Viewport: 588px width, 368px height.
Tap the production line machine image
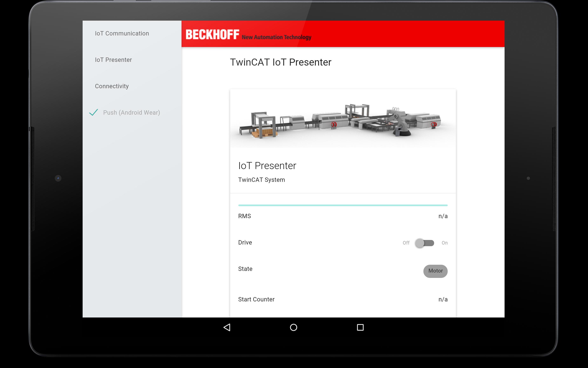coord(343,119)
